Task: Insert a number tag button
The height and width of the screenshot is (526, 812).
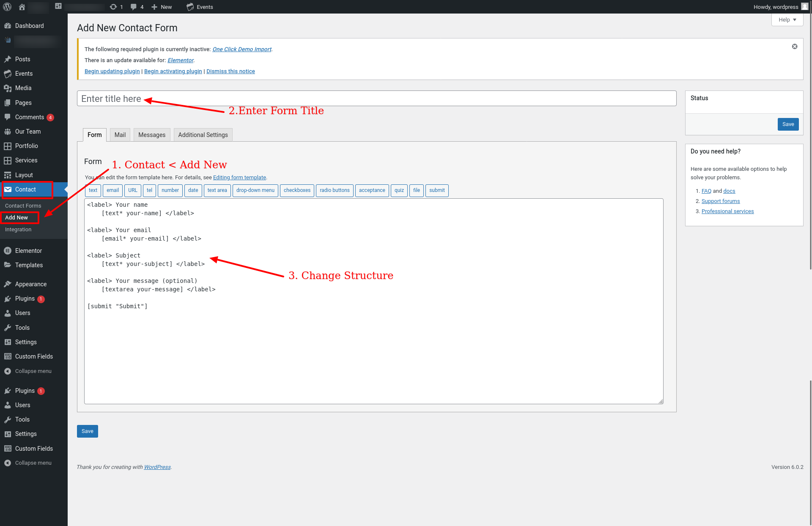Action: (170, 190)
